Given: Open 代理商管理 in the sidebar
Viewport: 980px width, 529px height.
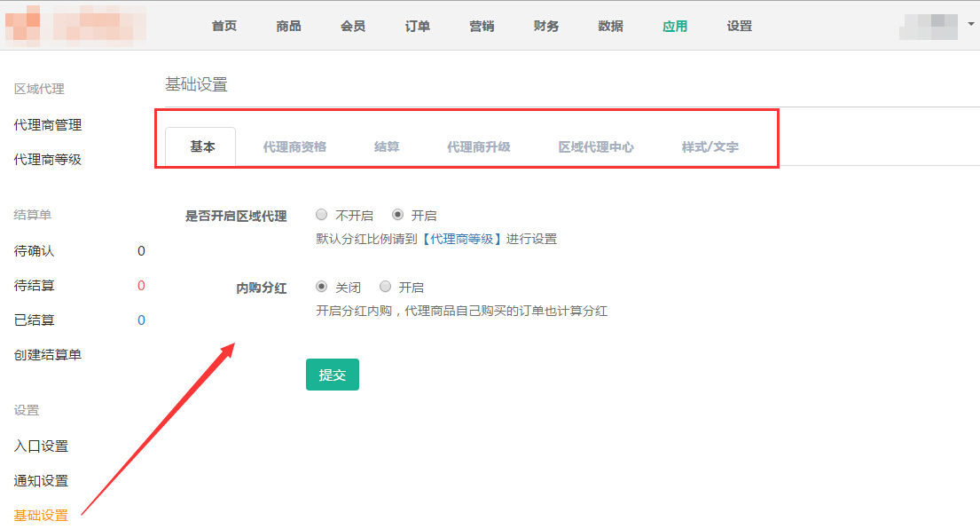Looking at the screenshot, I should (48, 125).
